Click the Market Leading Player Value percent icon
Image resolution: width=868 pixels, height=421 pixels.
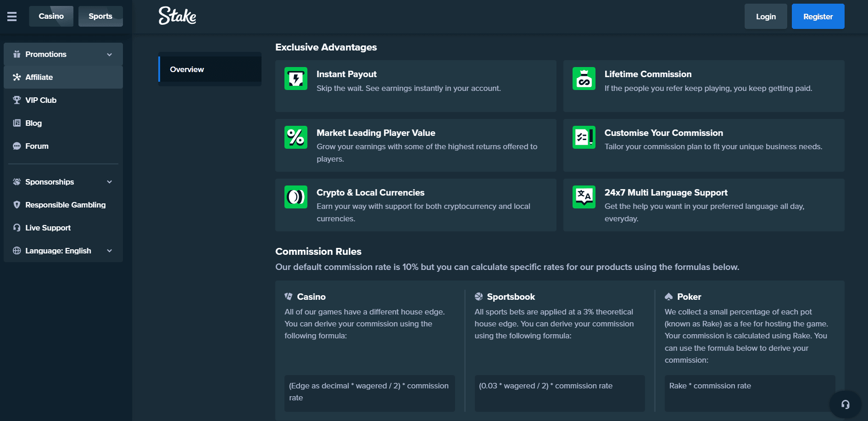(x=296, y=137)
